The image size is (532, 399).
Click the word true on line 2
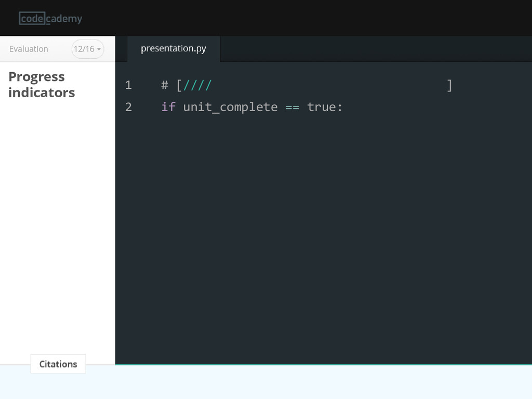click(321, 107)
